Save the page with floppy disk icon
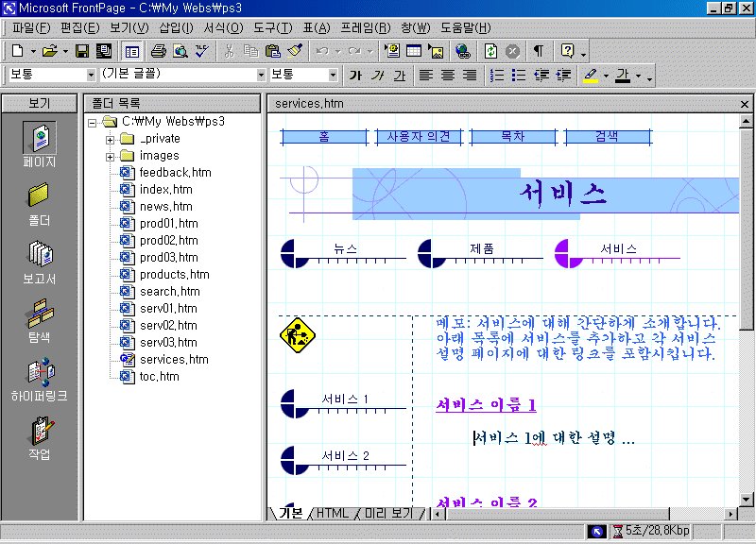The image size is (756, 544). click(x=82, y=51)
